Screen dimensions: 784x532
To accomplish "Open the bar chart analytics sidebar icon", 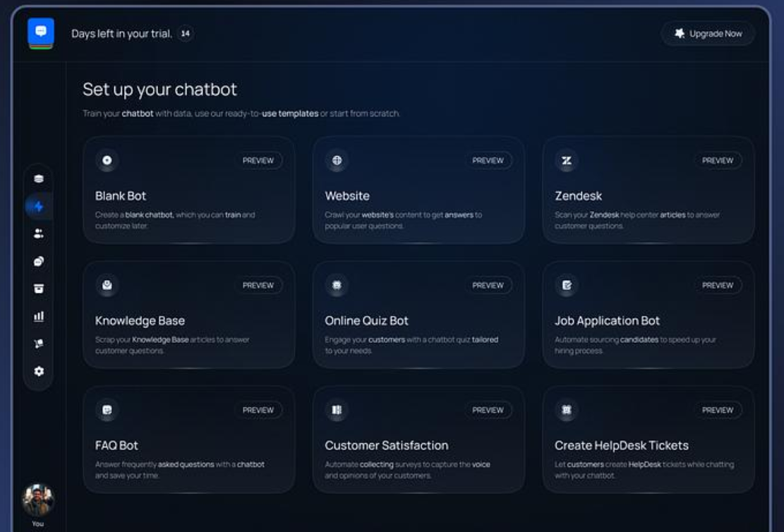I will point(39,316).
